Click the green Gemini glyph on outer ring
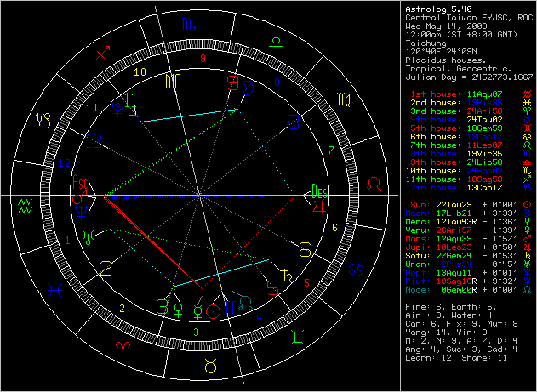 295,338
